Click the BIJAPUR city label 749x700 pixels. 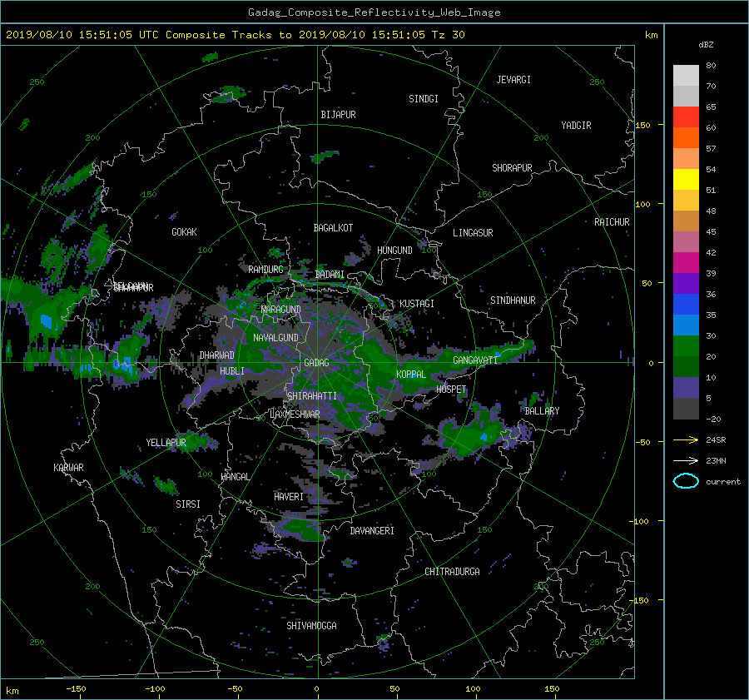338,115
